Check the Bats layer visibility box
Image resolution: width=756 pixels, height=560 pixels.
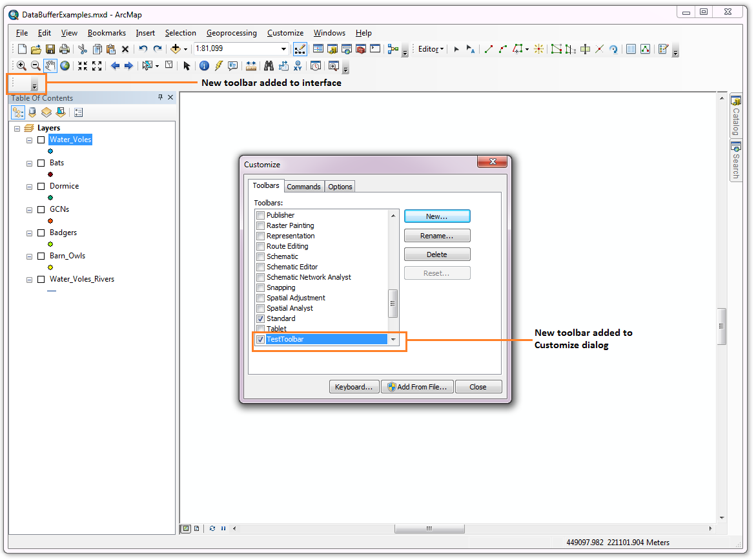[41, 163]
